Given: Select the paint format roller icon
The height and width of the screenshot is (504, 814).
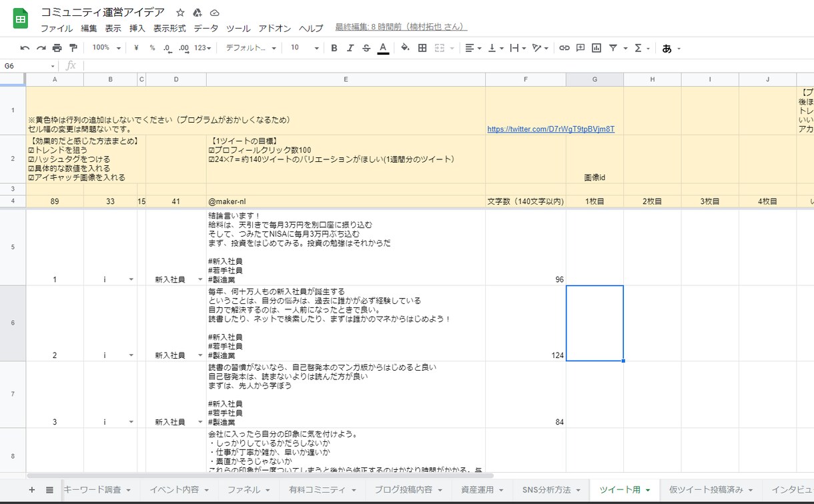Looking at the screenshot, I should point(73,48).
